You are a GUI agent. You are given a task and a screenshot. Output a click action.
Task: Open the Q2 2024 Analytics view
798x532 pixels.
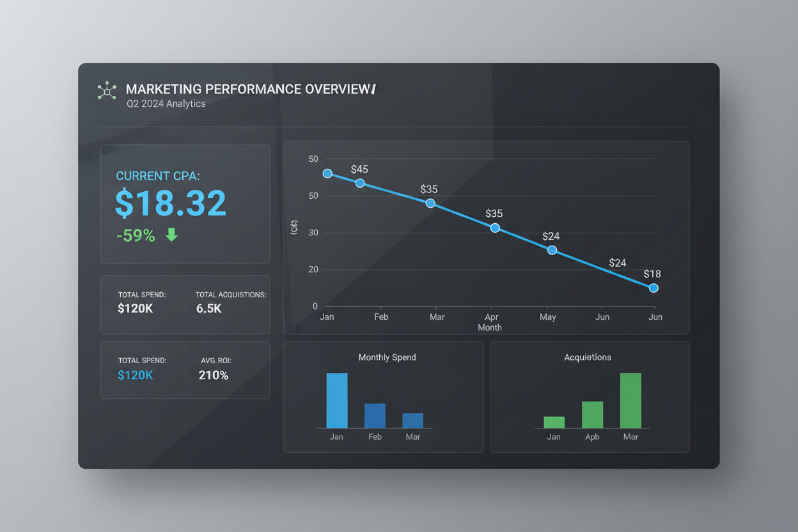(166, 104)
